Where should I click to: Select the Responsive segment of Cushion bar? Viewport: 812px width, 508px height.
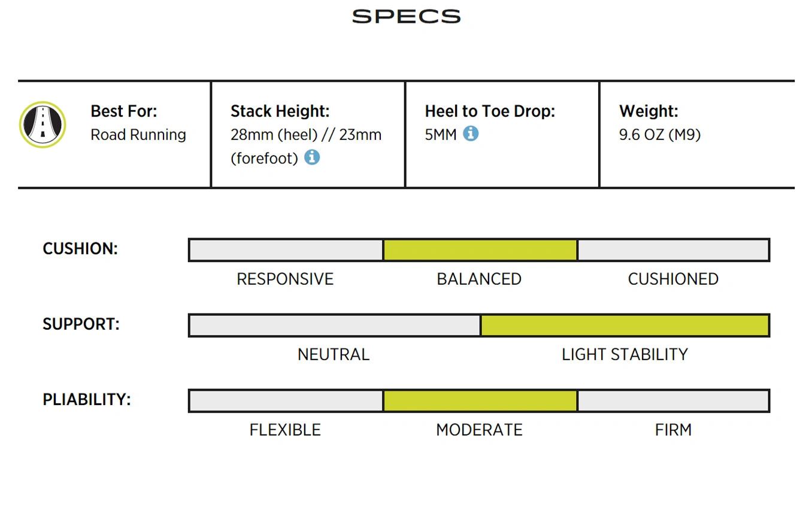[286, 250]
